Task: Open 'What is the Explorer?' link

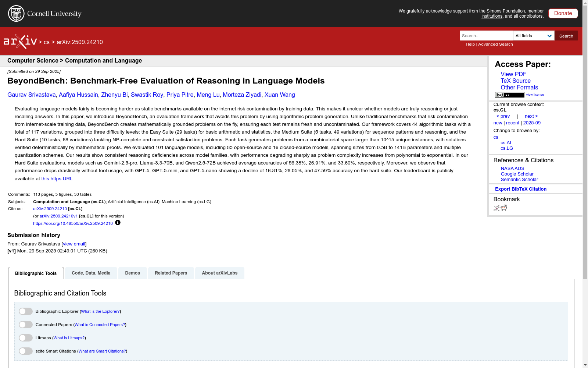Action: pos(100,311)
